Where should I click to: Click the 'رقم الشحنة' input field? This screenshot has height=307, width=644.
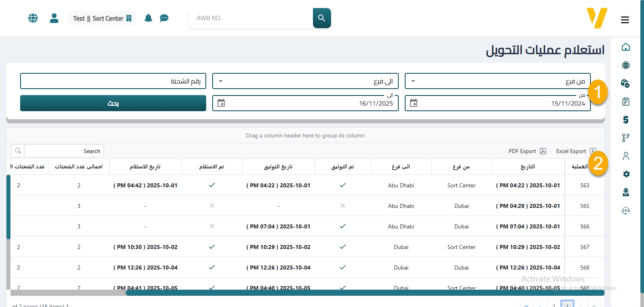(x=113, y=81)
